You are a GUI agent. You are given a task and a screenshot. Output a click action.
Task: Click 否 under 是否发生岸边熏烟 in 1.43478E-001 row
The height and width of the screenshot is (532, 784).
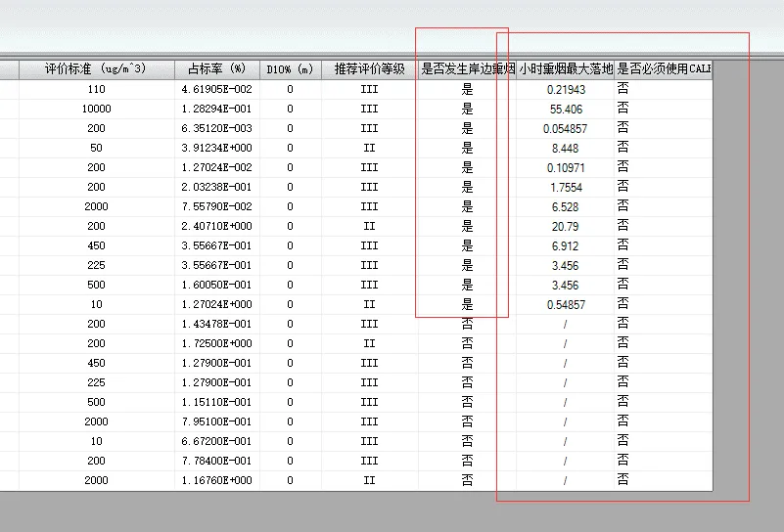tap(467, 324)
